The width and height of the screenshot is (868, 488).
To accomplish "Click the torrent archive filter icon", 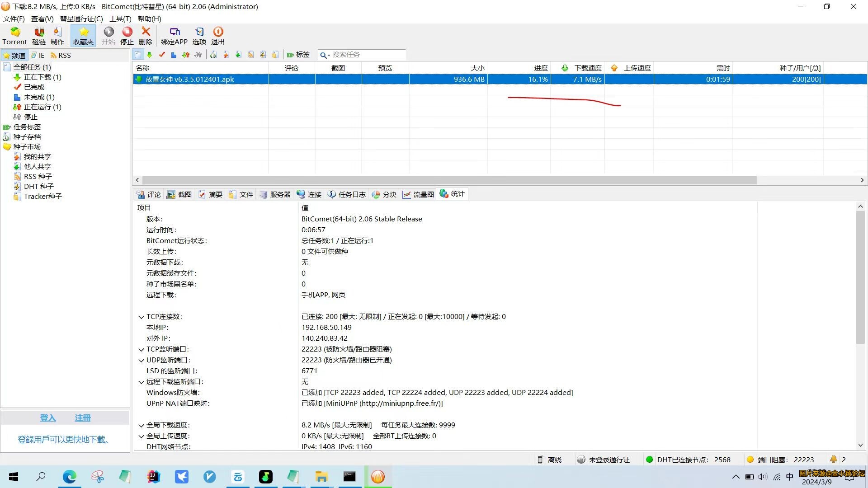I will pyautogui.click(x=214, y=55).
